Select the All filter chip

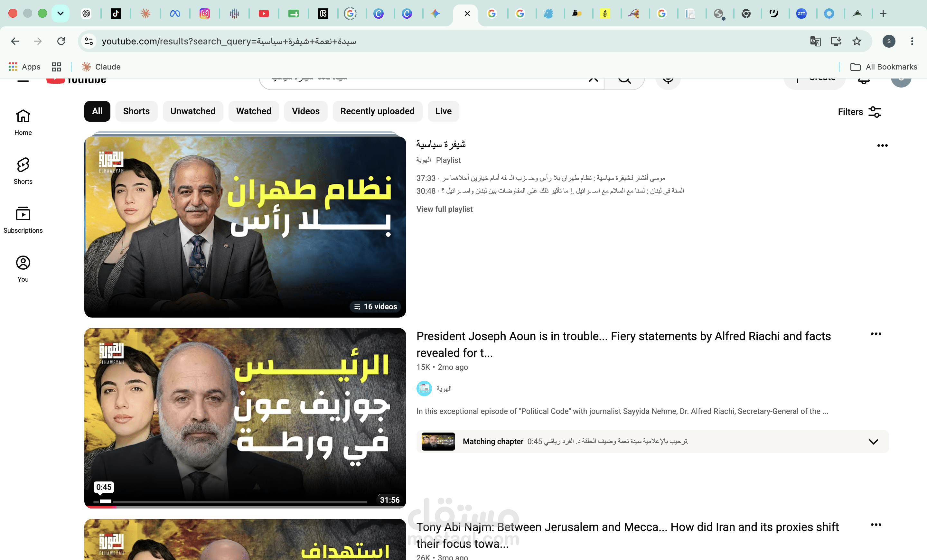(x=97, y=111)
